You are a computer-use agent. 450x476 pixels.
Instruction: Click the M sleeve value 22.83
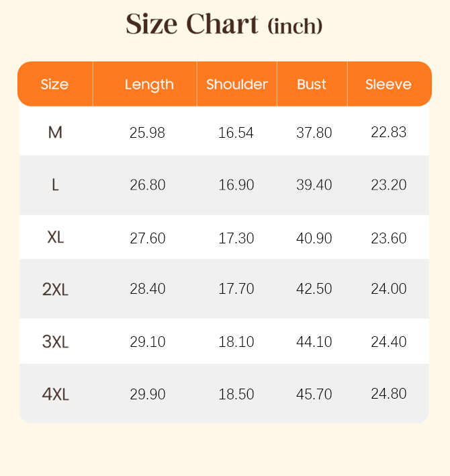389,132
